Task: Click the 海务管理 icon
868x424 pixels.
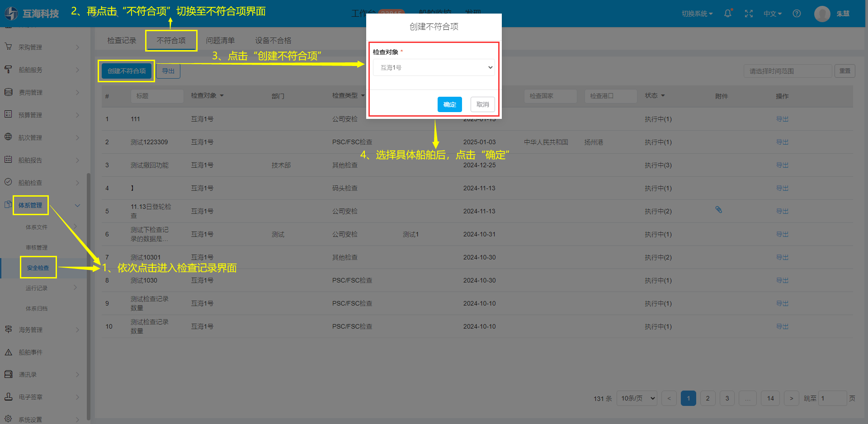Action: 8,330
